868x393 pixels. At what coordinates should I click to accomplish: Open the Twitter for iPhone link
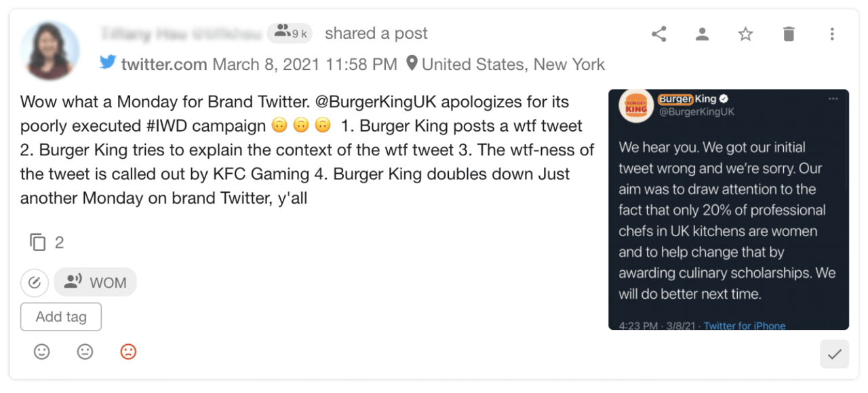(x=745, y=325)
